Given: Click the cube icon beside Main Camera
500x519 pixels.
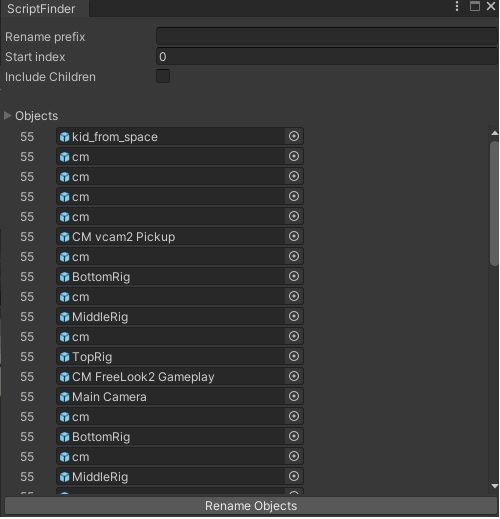Looking at the screenshot, I should (64, 397).
